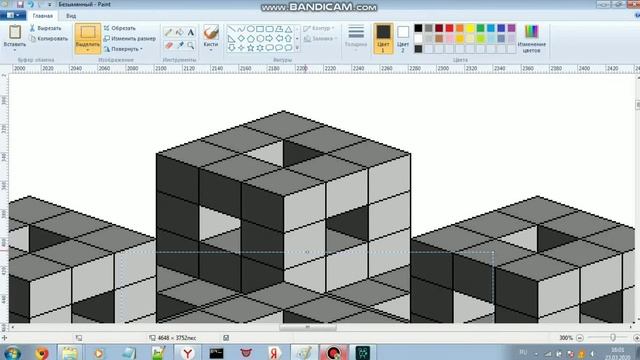Click the RU language indicator in tray

523,353
